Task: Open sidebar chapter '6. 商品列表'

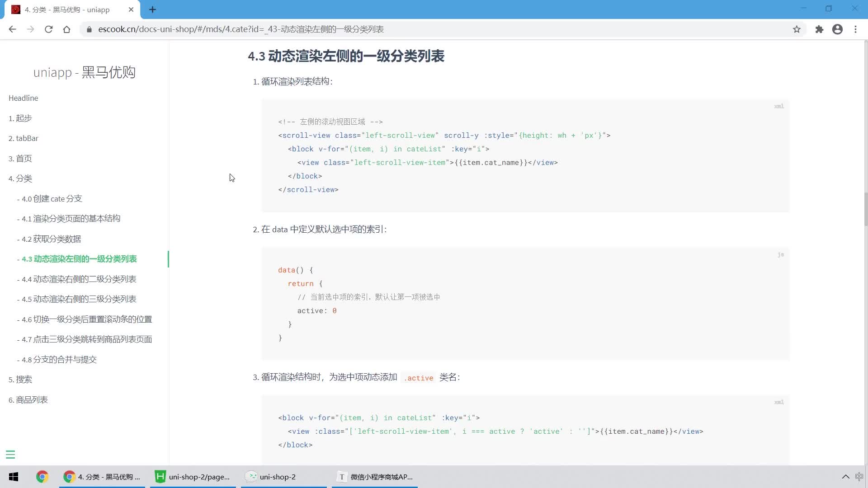Action: point(28,400)
